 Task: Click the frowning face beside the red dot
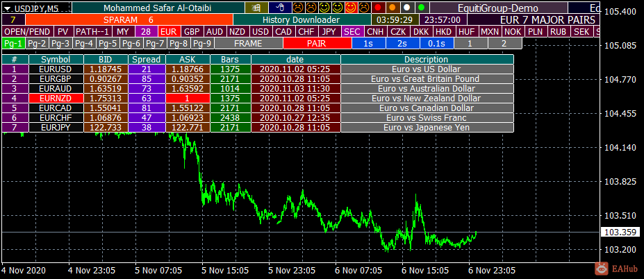coord(364,8)
